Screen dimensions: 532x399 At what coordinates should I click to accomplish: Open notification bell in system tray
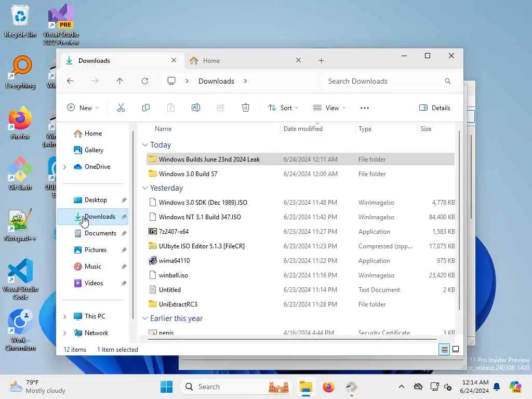(x=497, y=387)
